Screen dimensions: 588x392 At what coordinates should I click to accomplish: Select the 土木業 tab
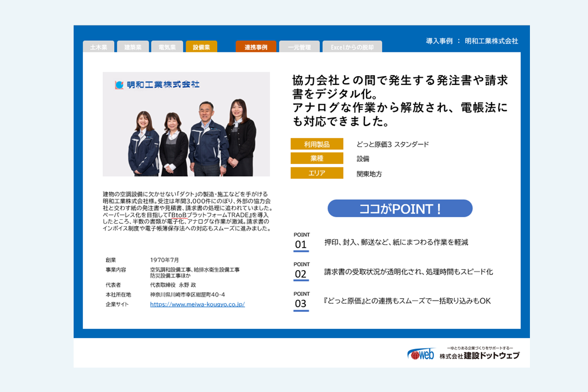pos(99,47)
